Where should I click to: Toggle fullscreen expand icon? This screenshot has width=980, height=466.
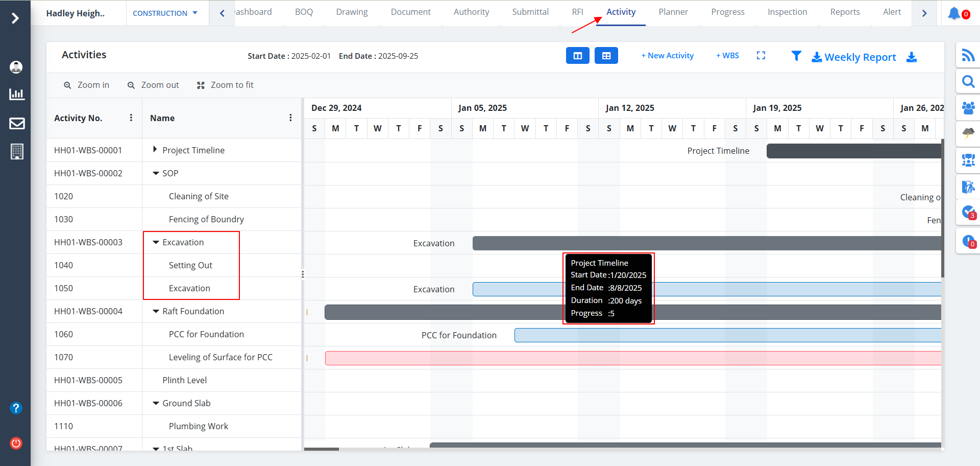(761, 55)
